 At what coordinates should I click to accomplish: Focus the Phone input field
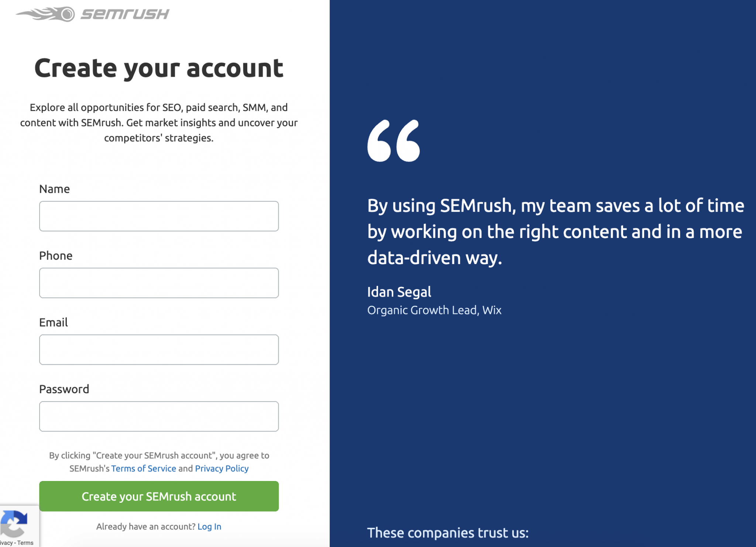click(159, 283)
